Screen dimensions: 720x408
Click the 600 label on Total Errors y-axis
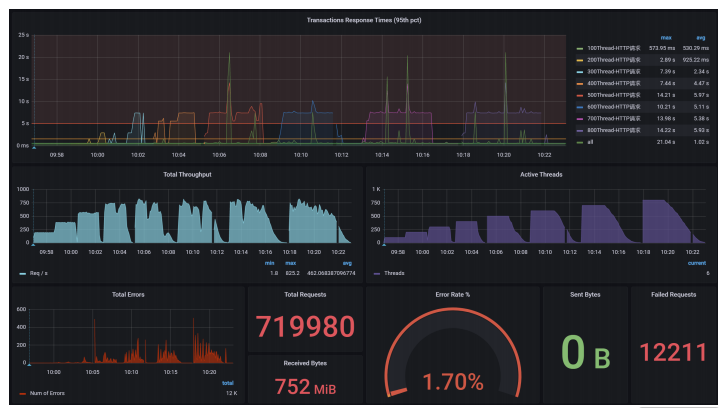21,309
